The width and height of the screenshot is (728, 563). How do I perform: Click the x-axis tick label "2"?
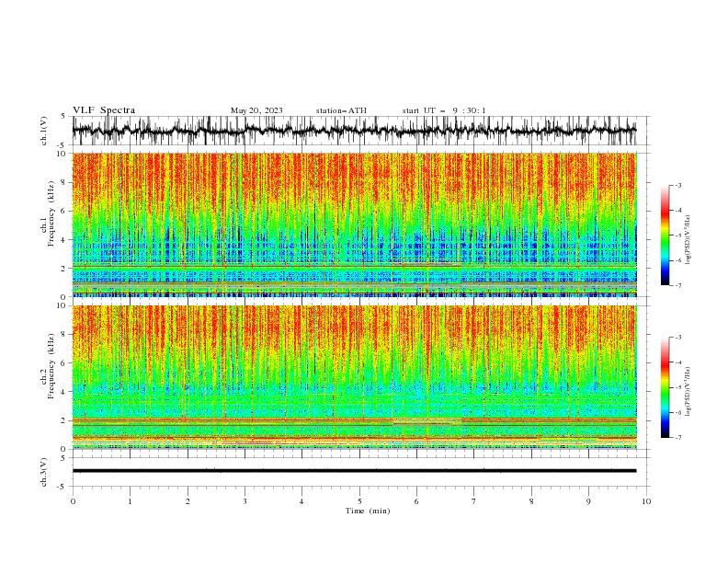(x=188, y=501)
